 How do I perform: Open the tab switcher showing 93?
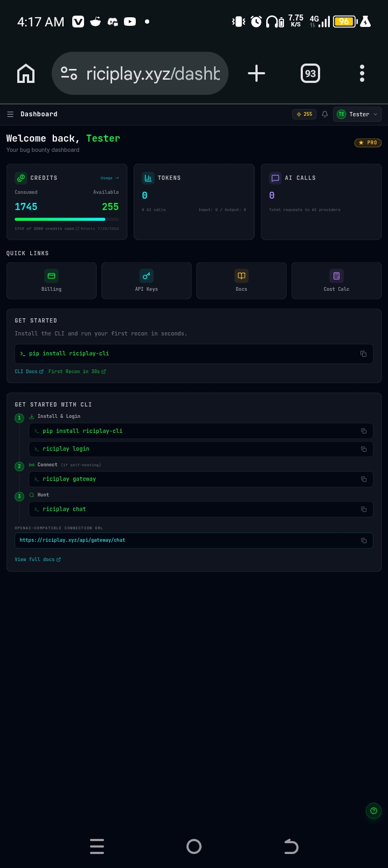tap(310, 73)
